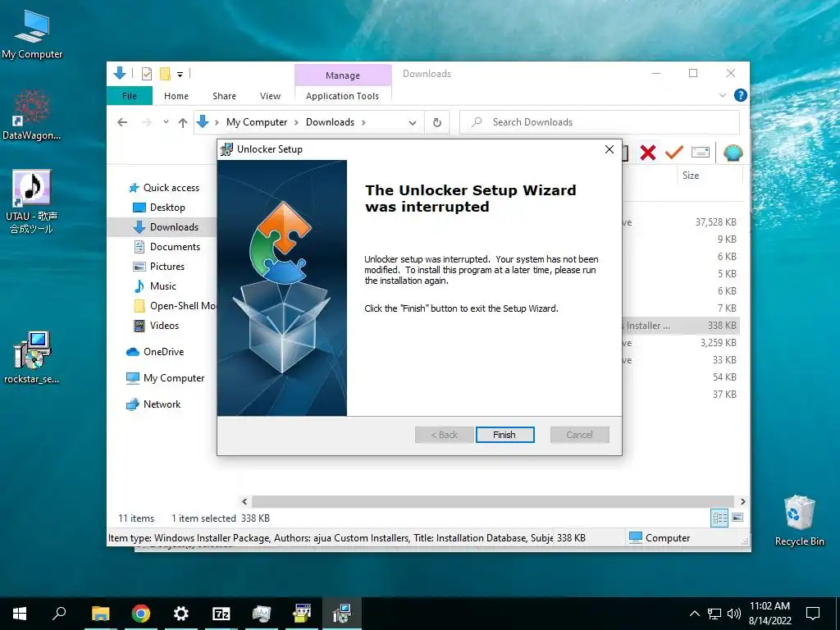
Task: Open the View ribbon tab
Action: coord(270,96)
